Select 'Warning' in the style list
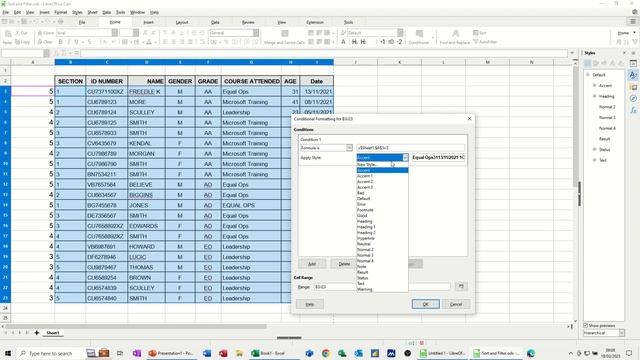The image size is (640, 360). (x=382, y=289)
